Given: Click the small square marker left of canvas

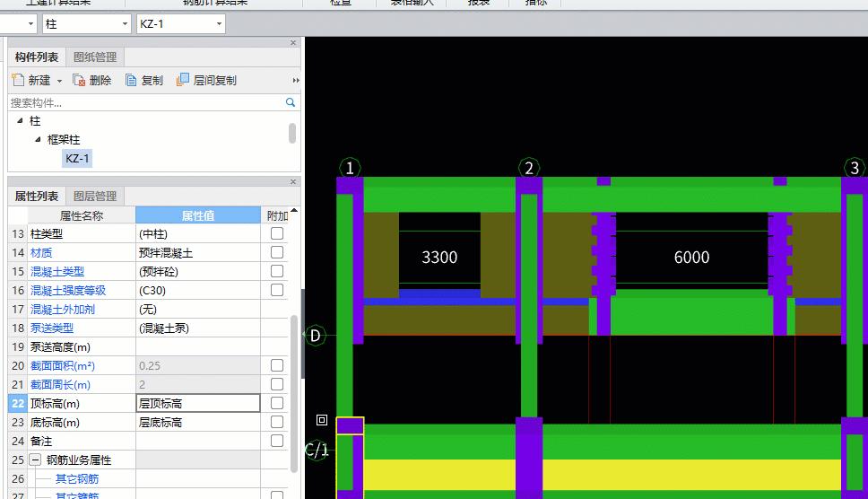Looking at the screenshot, I should 322,419.
